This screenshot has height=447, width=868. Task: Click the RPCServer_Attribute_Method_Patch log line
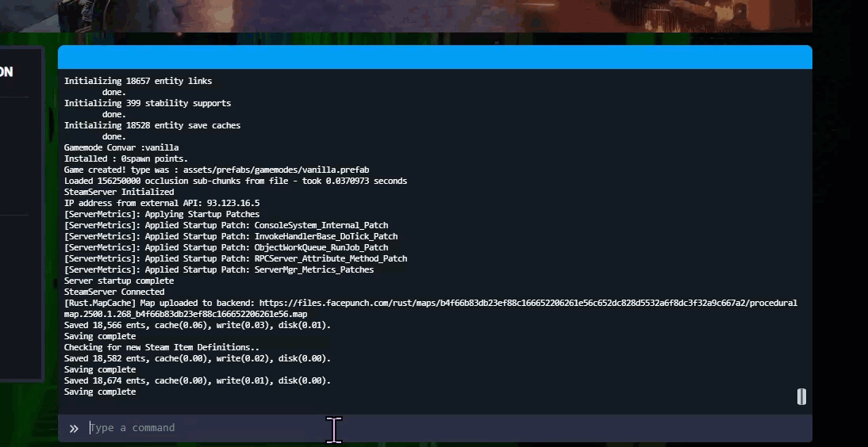pos(236,258)
